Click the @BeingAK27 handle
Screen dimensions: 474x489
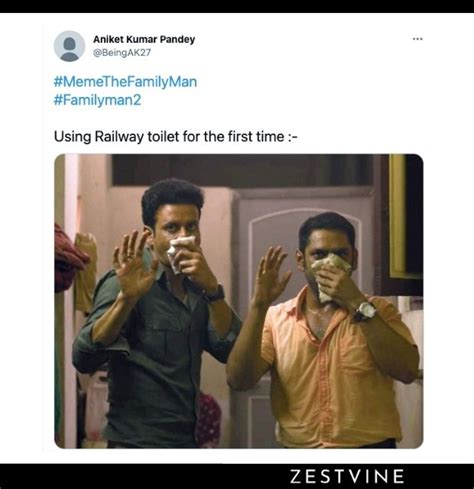pyautogui.click(x=122, y=53)
